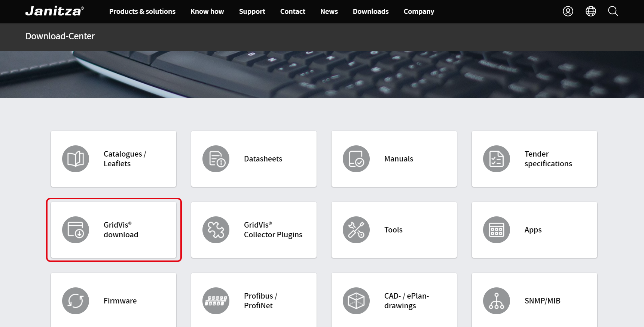
Task: Click the Datasheets document info icon
Action: point(216,159)
